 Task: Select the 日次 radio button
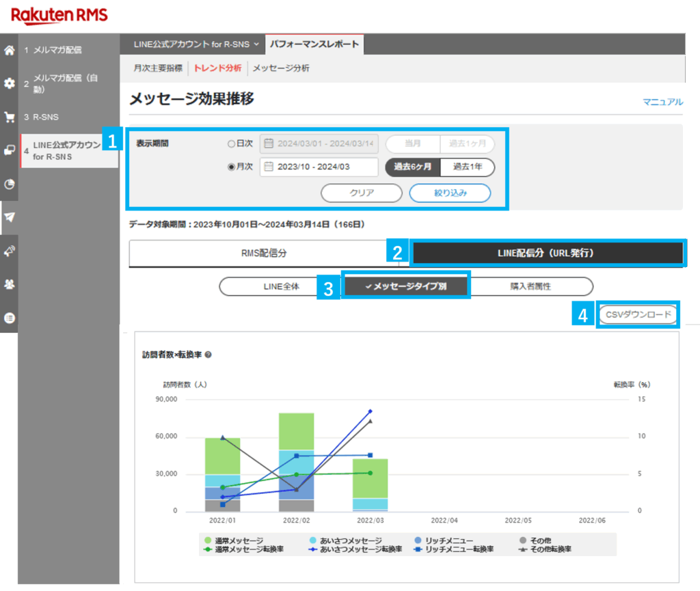(231, 144)
